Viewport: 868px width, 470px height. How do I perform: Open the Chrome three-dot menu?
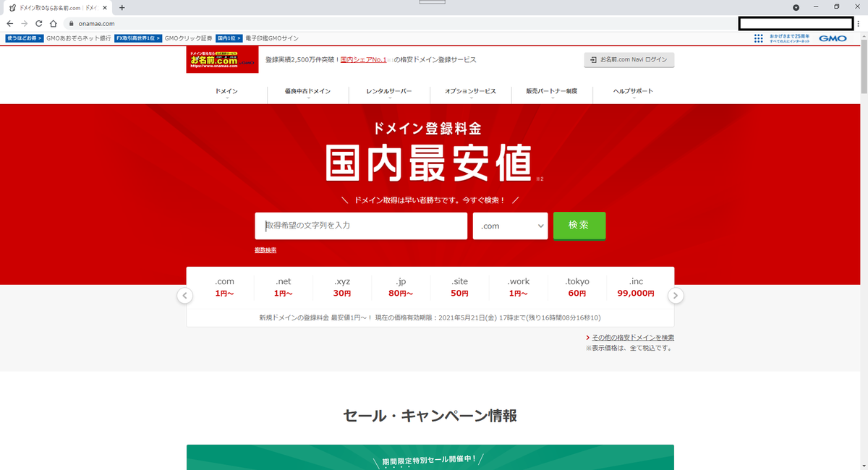click(x=858, y=23)
